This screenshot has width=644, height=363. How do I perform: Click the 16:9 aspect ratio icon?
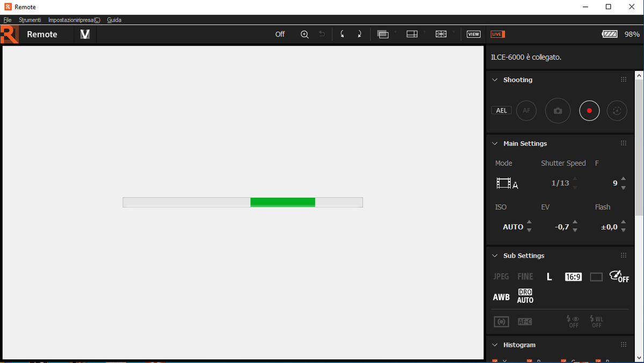[x=573, y=277]
